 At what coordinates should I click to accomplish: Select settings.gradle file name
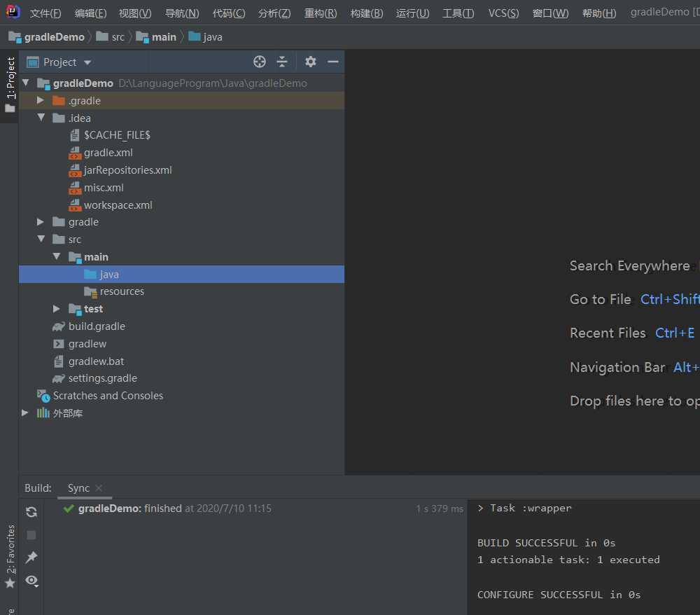[103, 379]
